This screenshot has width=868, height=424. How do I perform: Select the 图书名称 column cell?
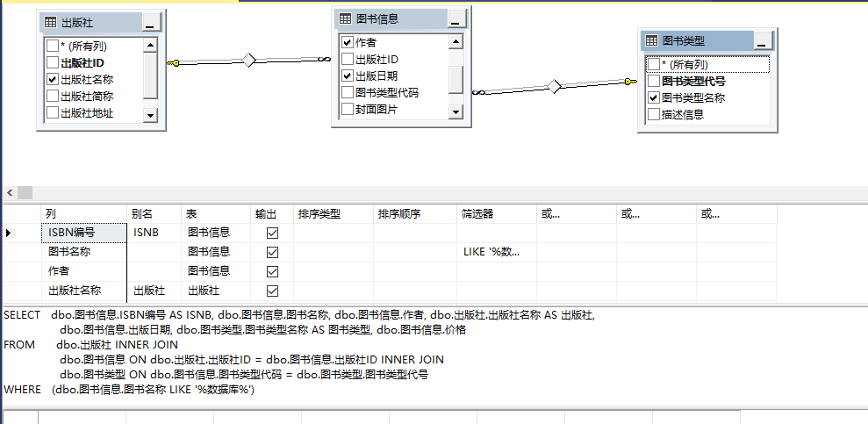[x=84, y=253]
